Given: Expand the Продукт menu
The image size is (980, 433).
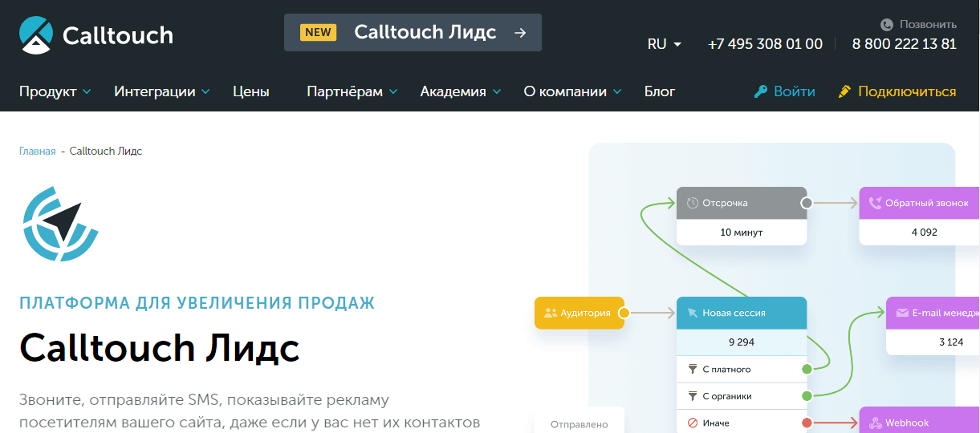Looking at the screenshot, I should coord(55,91).
